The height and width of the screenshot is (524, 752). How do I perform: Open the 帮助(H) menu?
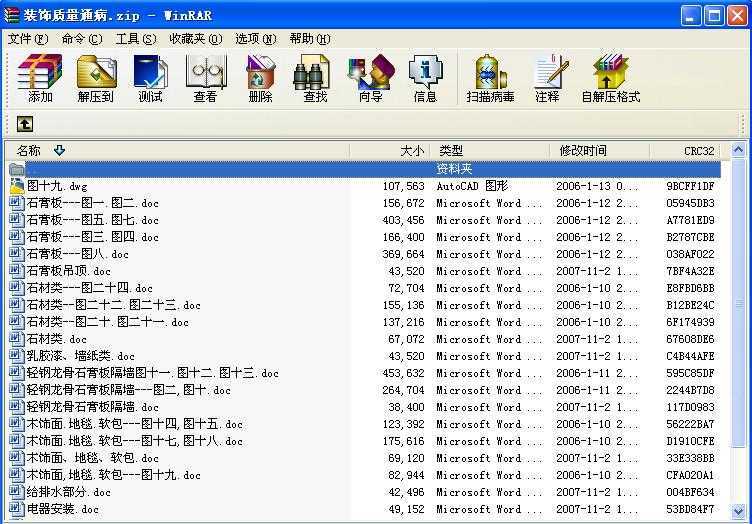[x=310, y=39]
